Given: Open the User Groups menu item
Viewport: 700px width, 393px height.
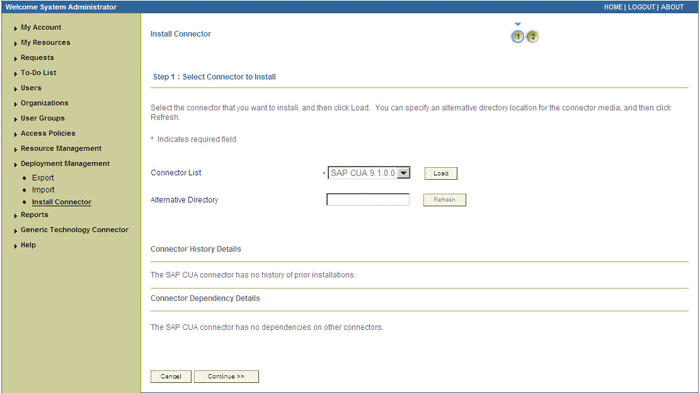Looking at the screenshot, I should 42,118.
